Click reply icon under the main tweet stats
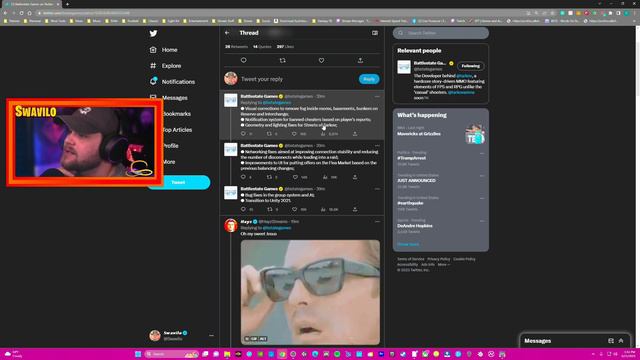Image resolution: width=640 pixels, height=360 pixels. tap(244, 60)
